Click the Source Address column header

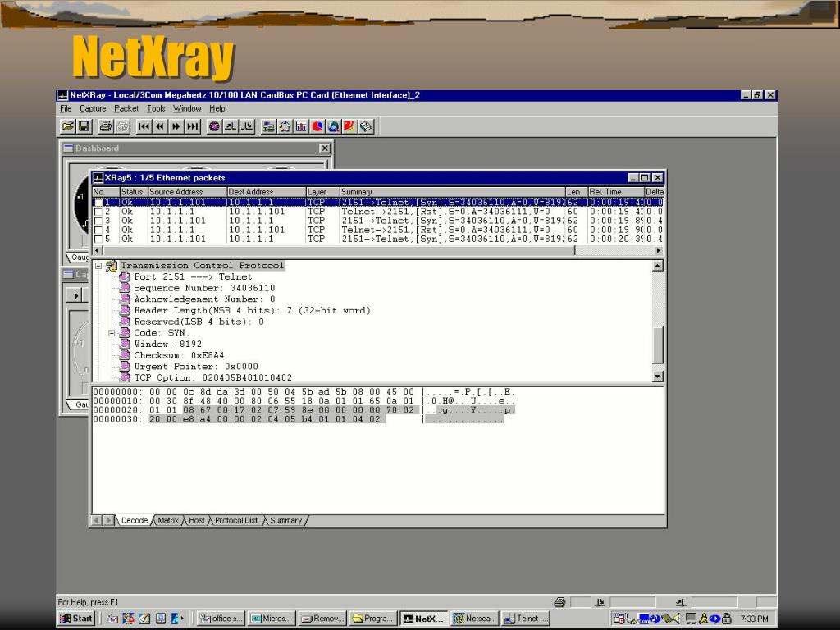coord(187,192)
